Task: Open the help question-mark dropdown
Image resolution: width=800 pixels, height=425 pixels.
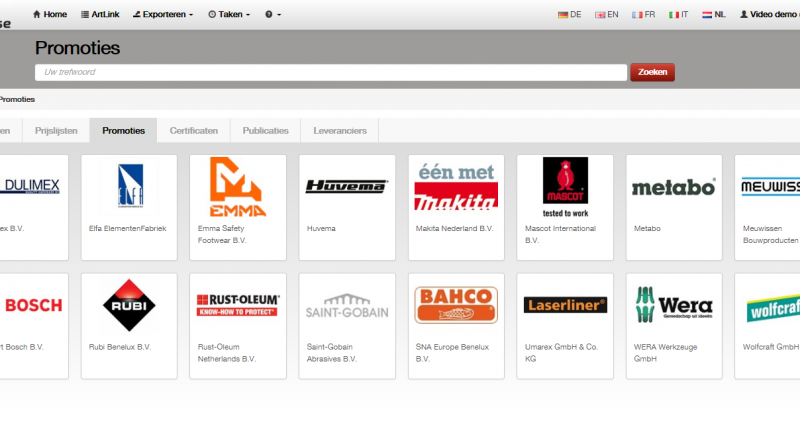Action: 272,14
